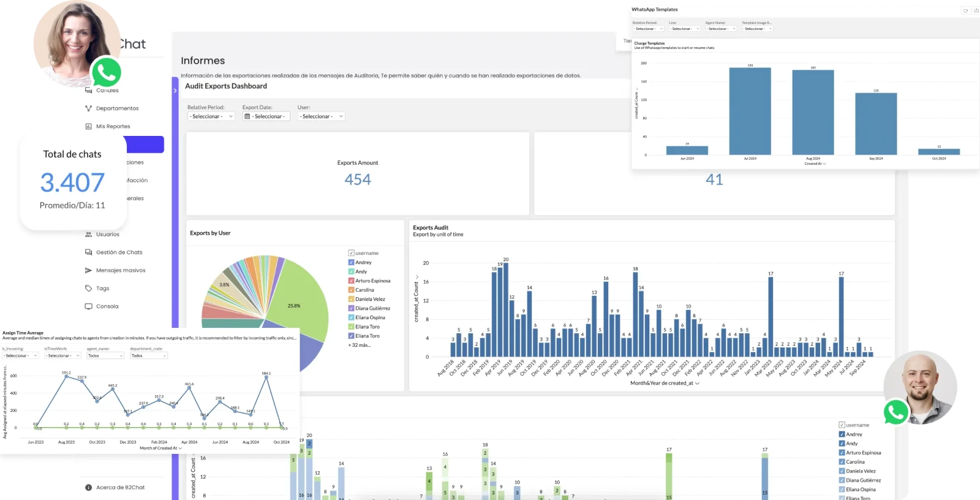Click '+ 32 más...' in the pie legend
Screen dimensions: 980x500
tap(360, 345)
